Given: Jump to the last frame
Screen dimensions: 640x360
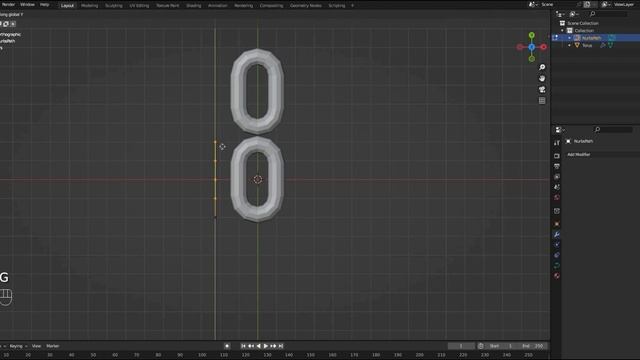Looking at the screenshot, I should tap(281, 346).
